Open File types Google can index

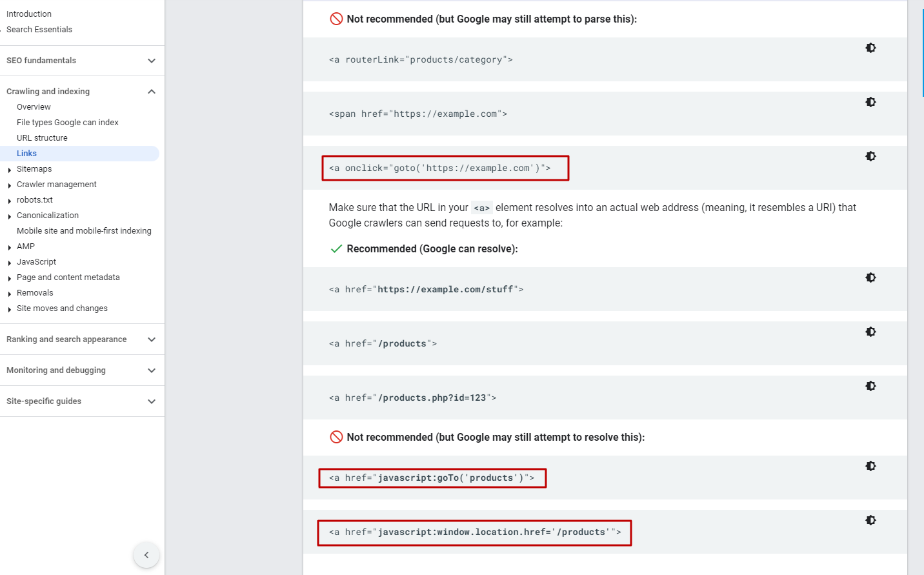click(x=68, y=123)
